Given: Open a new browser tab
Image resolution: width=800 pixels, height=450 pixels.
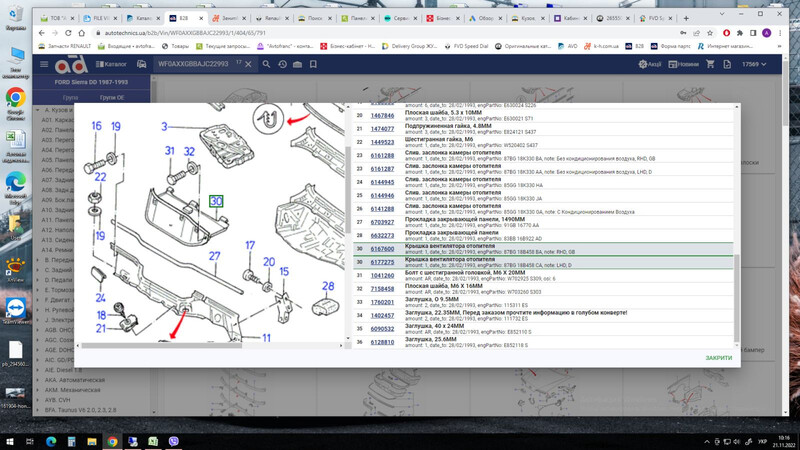Looking at the screenshot, I should (x=686, y=18).
